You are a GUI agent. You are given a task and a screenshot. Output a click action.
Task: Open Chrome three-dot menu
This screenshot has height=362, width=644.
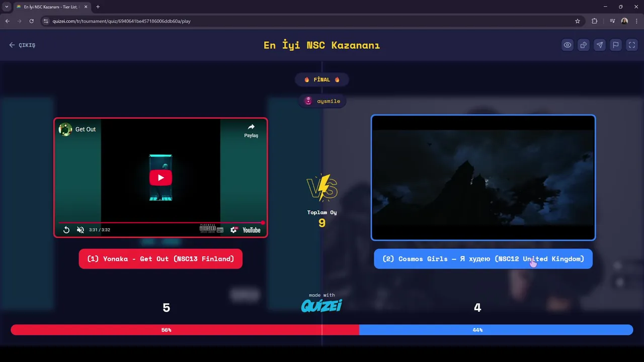pos(637,21)
